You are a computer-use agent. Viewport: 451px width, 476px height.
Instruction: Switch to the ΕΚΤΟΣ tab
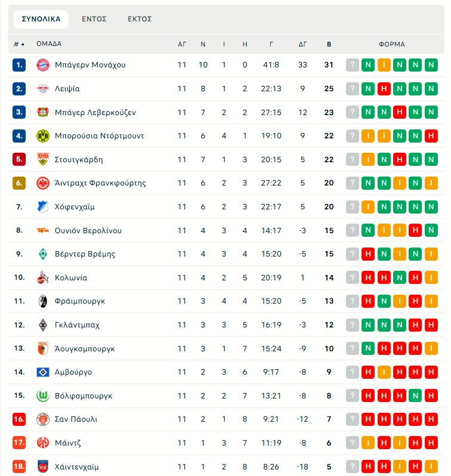click(140, 19)
